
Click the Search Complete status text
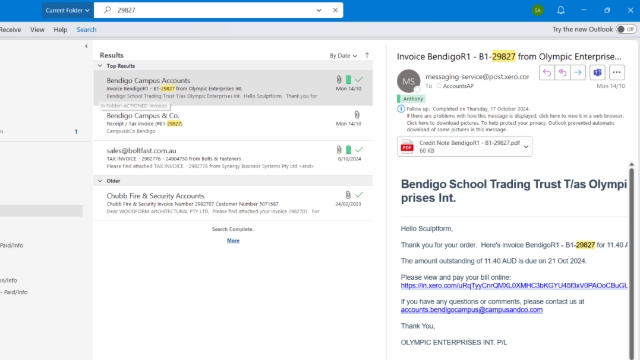(233, 229)
